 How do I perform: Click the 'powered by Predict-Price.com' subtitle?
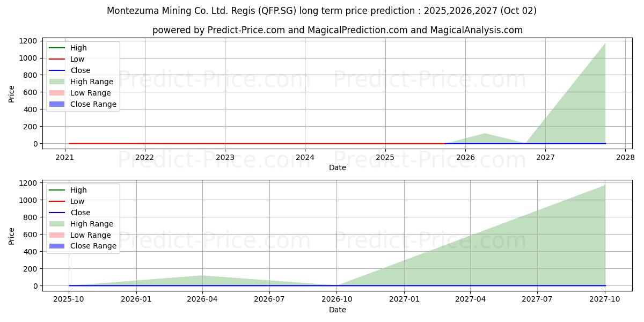[337, 30]
